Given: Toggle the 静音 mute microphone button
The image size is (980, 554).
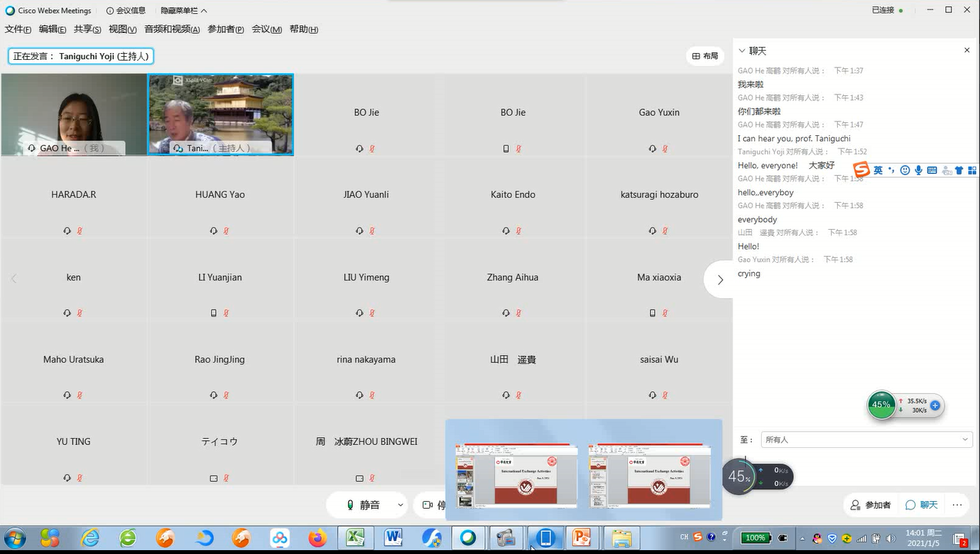Looking at the screenshot, I should click(363, 505).
